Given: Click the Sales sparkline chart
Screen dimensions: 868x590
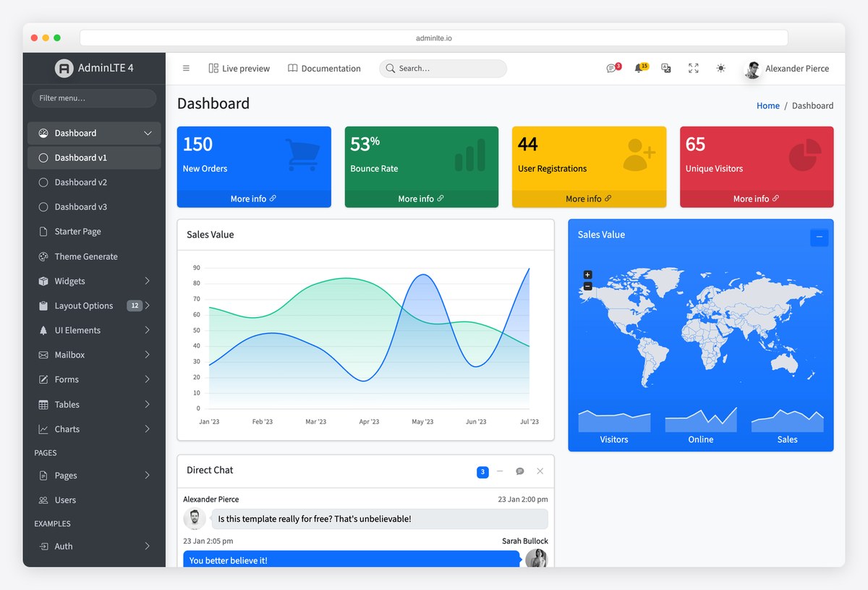Looking at the screenshot, I should click(x=788, y=420).
